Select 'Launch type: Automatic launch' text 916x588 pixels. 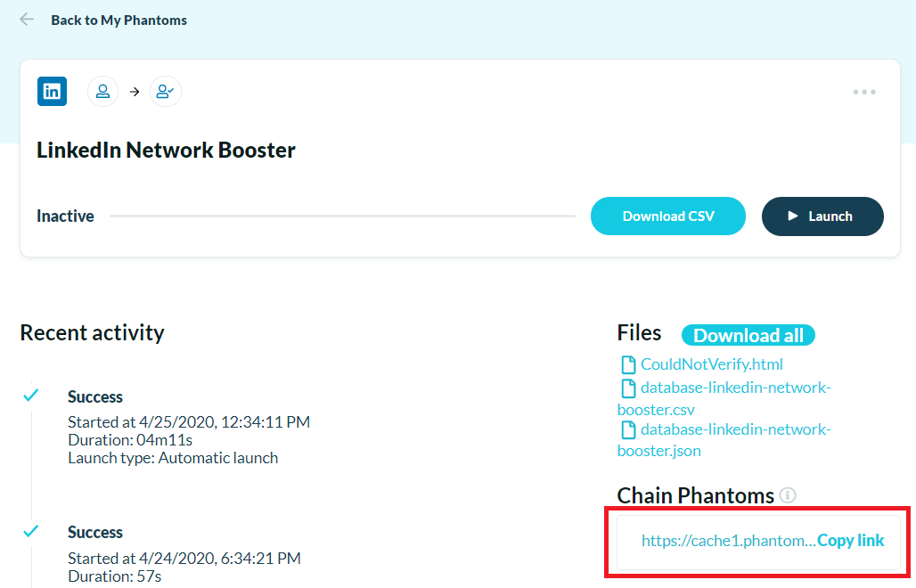click(x=173, y=458)
